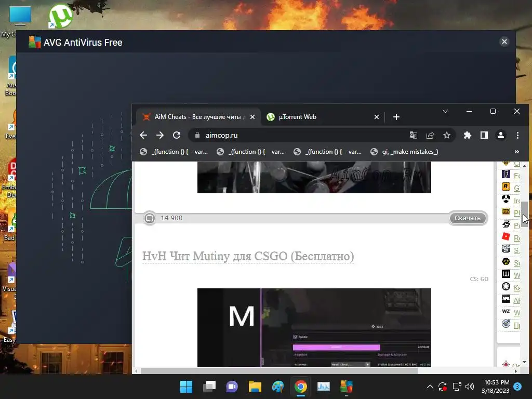Open the Chrome profile avatar menu
This screenshot has width=532, height=399.
[x=501, y=136]
